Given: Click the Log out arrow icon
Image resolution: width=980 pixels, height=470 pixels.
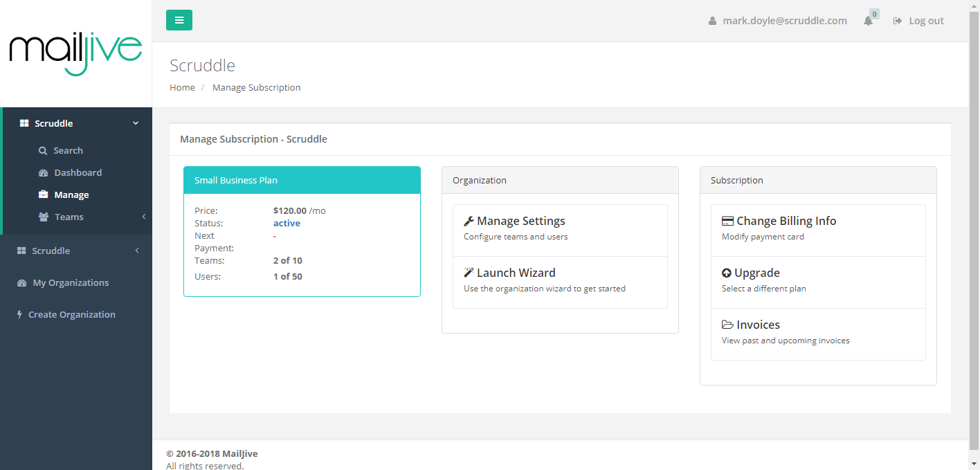Looking at the screenshot, I should (898, 21).
